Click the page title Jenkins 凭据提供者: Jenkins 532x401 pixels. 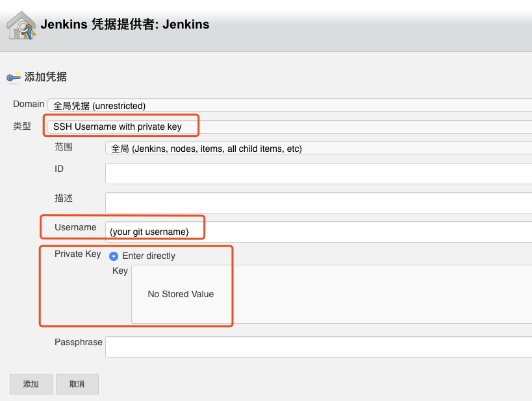coord(124,24)
